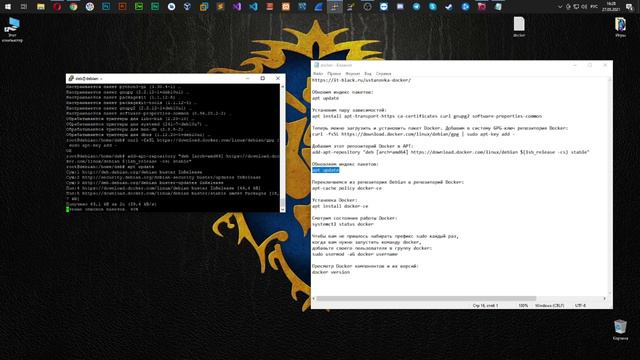Open the Visual Studio purple taskbar icon
This screenshot has height=360, width=640.
[x=237, y=7]
